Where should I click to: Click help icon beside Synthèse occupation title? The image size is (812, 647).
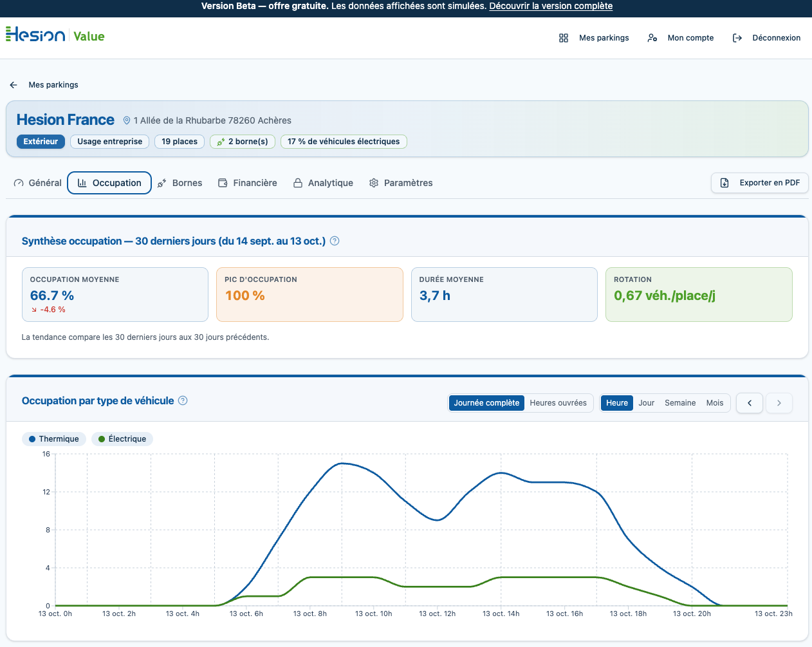[x=335, y=241]
